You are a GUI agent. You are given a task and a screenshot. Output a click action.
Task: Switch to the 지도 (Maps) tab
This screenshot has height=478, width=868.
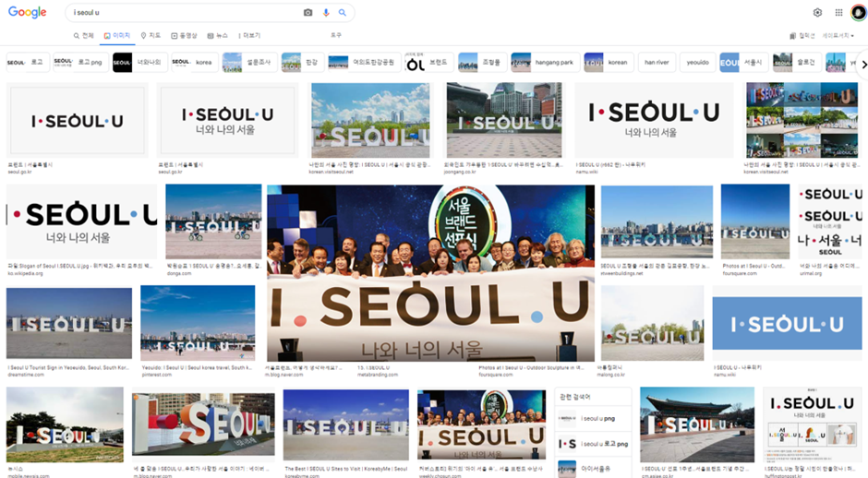151,35
